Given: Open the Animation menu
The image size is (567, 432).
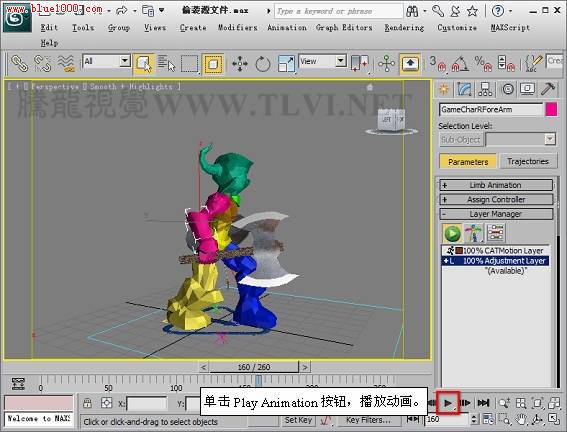Looking at the screenshot, I should (287, 27).
